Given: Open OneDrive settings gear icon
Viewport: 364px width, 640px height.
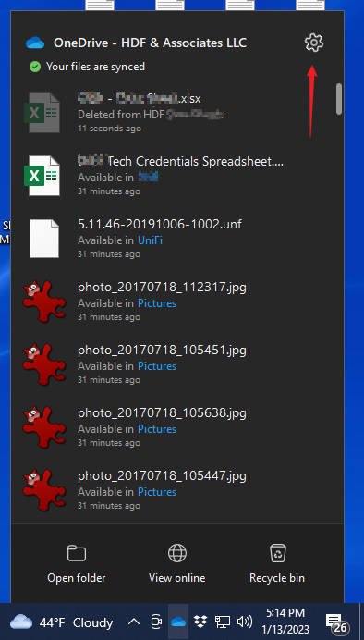Looking at the screenshot, I should [314, 43].
